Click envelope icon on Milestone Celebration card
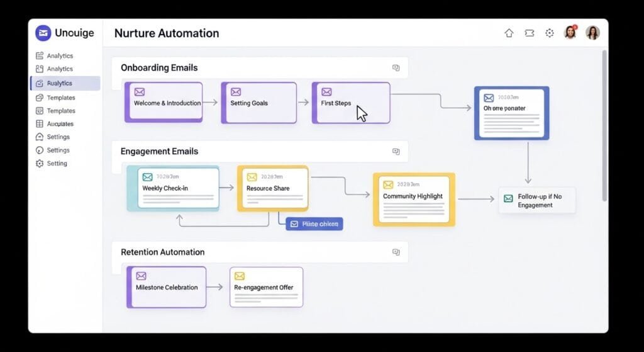This screenshot has width=644, height=352. (141, 276)
